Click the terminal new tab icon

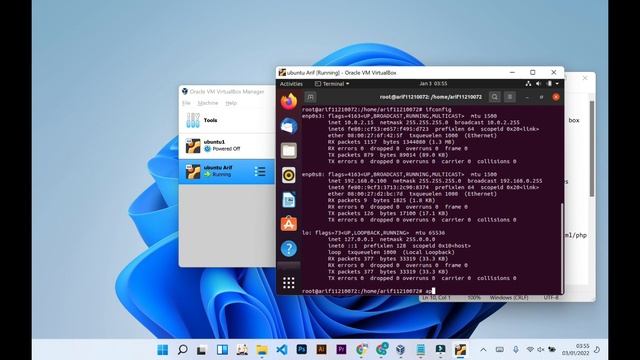(310, 97)
